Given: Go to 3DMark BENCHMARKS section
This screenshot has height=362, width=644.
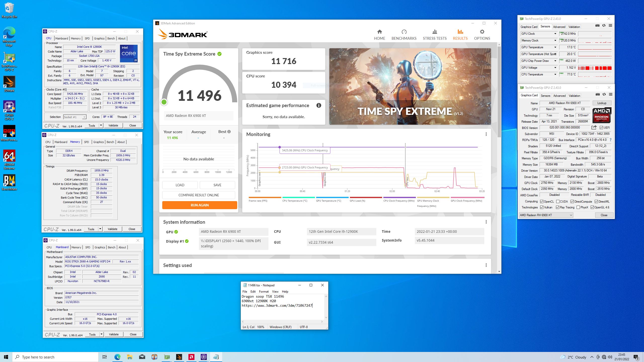Looking at the screenshot, I should tap(404, 35).
